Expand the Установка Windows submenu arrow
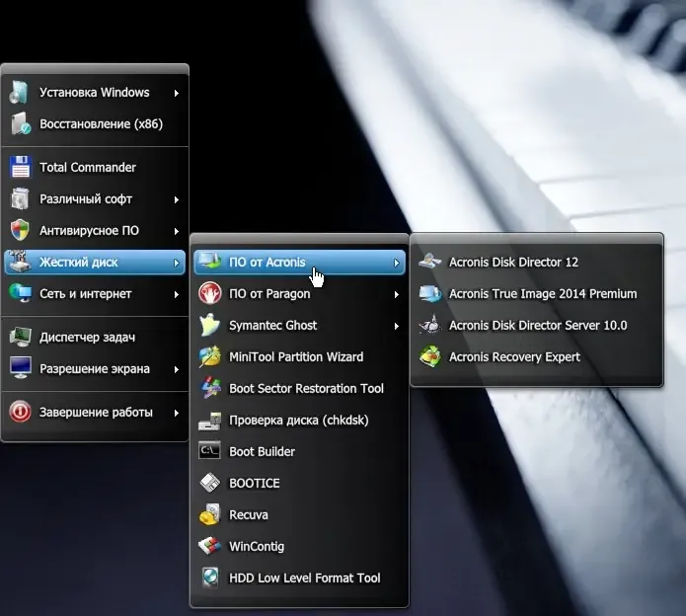The height and width of the screenshot is (616, 686). (177, 93)
